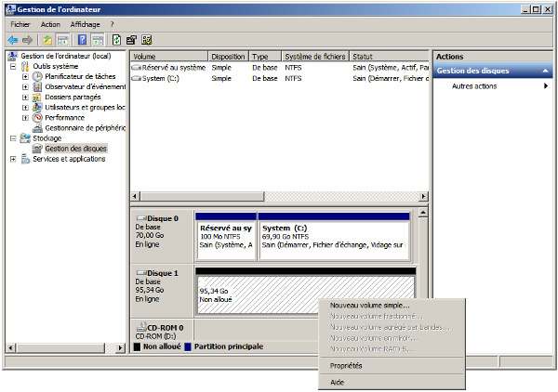The height and width of the screenshot is (392, 558).
Task: Click the Back arrow toolbar icon
Action: [x=13, y=40]
